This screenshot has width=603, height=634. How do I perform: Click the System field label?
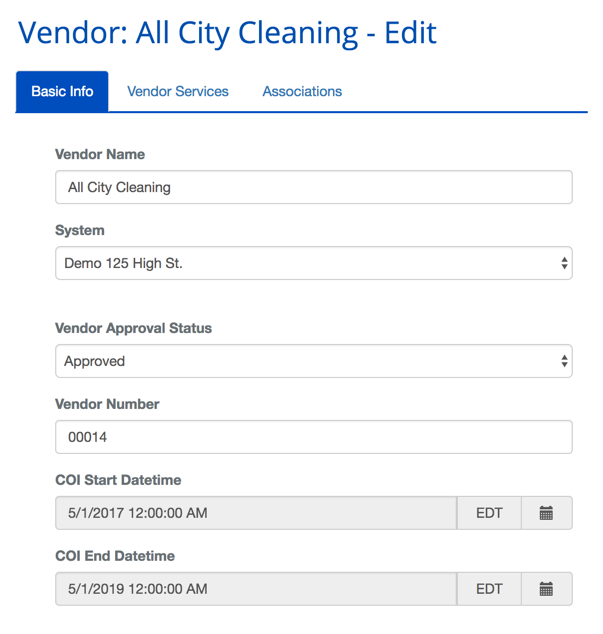[x=80, y=230]
